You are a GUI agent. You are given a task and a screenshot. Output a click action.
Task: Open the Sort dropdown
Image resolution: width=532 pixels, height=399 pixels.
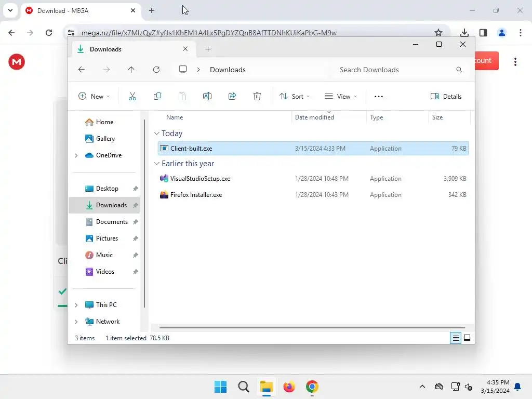(x=295, y=96)
